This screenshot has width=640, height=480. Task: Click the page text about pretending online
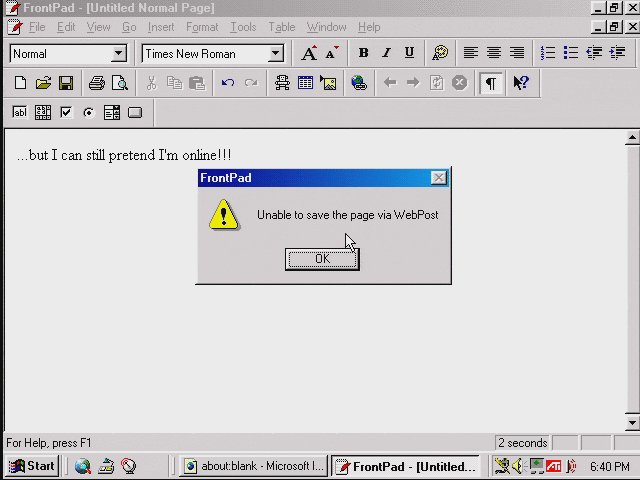coord(124,156)
